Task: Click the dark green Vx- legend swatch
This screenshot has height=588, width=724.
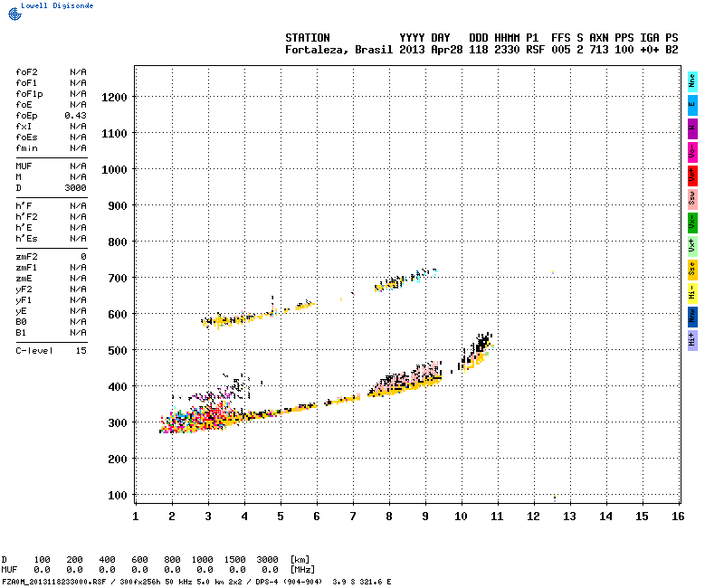Action: (692, 222)
